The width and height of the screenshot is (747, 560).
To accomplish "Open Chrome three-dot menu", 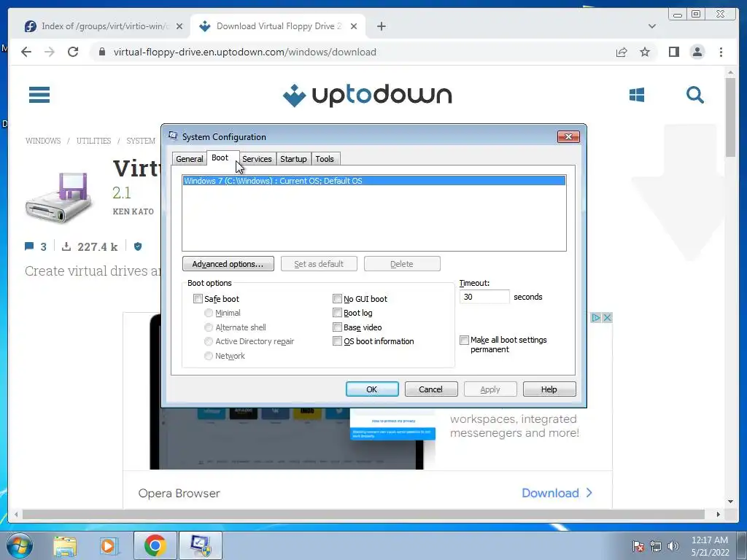I will click(721, 52).
